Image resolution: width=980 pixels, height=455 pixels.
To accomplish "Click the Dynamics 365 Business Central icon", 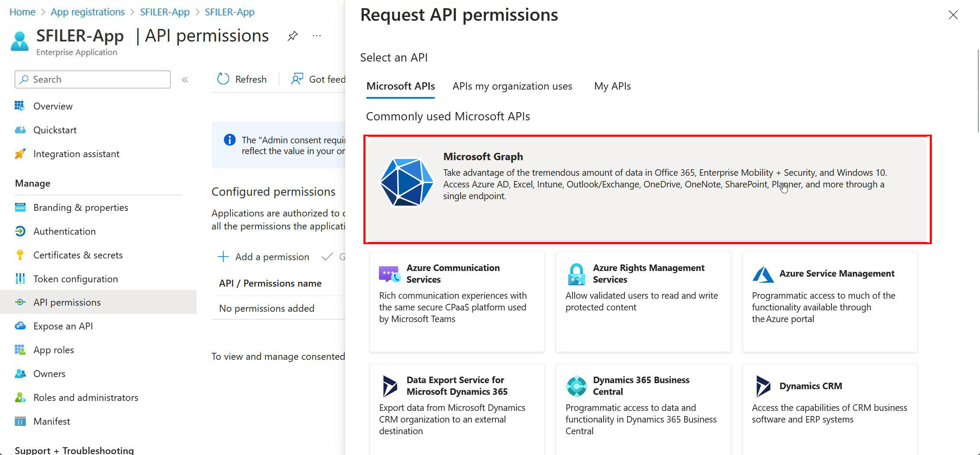I will click(x=576, y=386).
